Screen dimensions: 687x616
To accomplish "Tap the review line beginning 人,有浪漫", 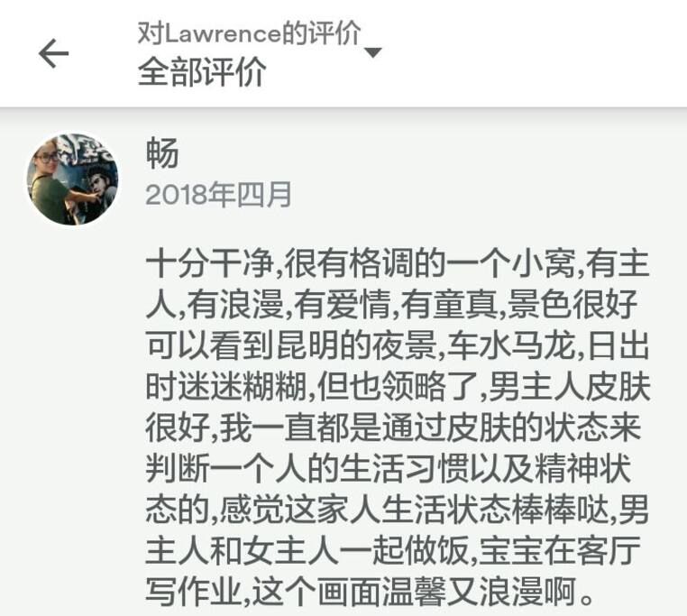I will (x=391, y=305).
